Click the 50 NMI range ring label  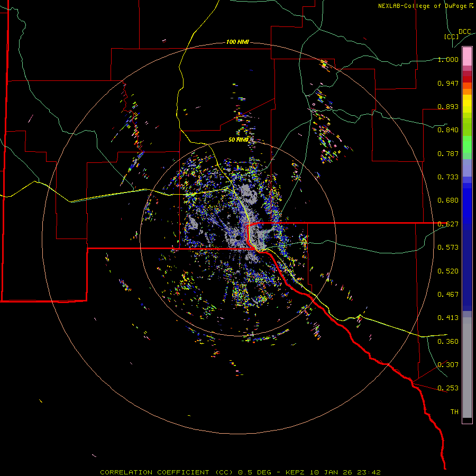click(x=239, y=140)
